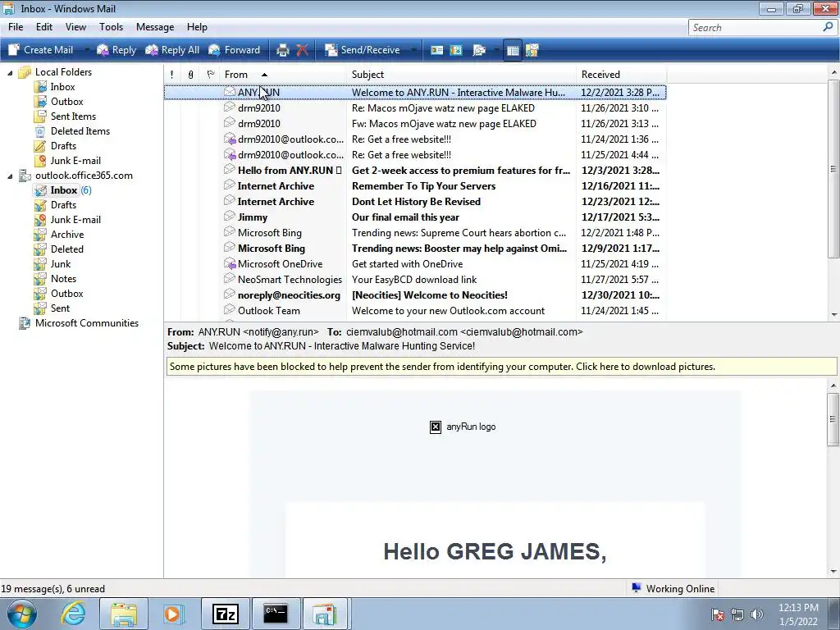Click into the Search box
The height and width of the screenshot is (630, 840).
[x=755, y=27]
